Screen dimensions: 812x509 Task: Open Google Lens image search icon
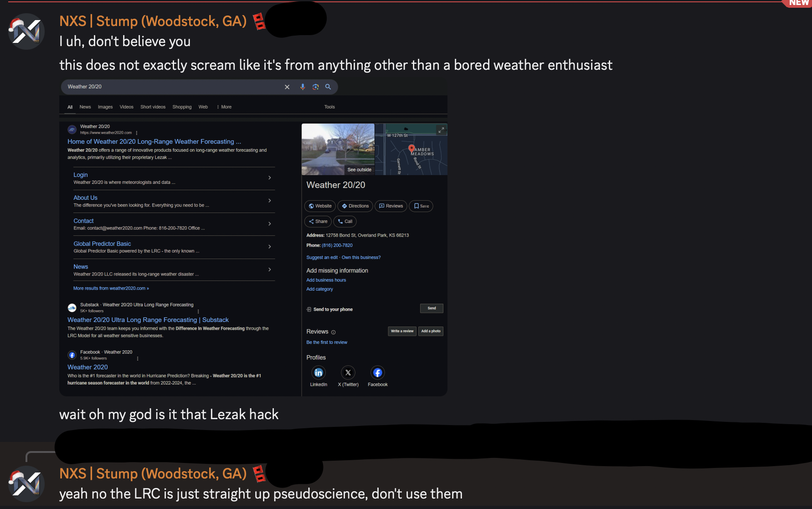pyautogui.click(x=315, y=87)
